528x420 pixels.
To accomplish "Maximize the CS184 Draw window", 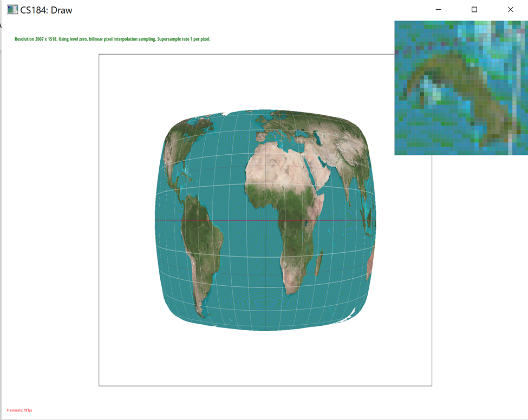I will (474, 10).
